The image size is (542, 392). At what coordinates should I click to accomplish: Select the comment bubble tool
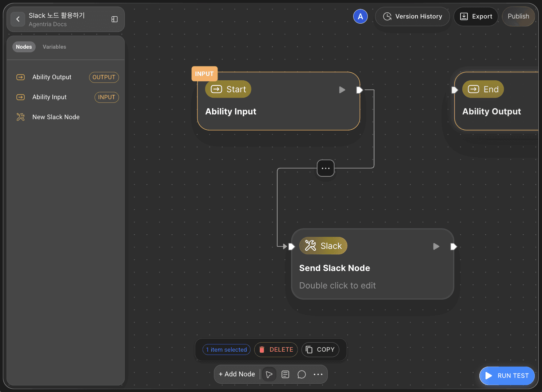(x=302, y=374)
